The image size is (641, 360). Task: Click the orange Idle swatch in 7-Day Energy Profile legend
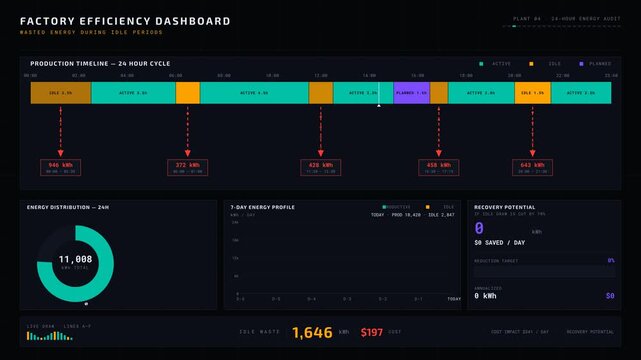click(428, 207)
